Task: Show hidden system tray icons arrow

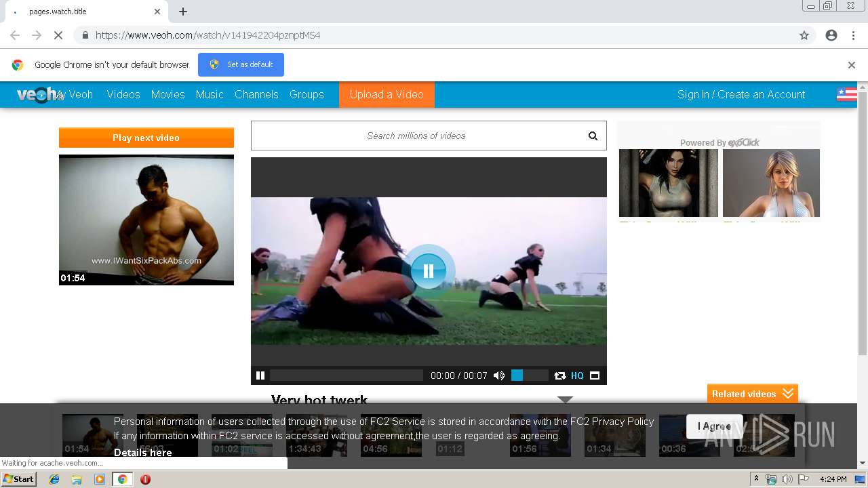Action: tap(756, 479)
